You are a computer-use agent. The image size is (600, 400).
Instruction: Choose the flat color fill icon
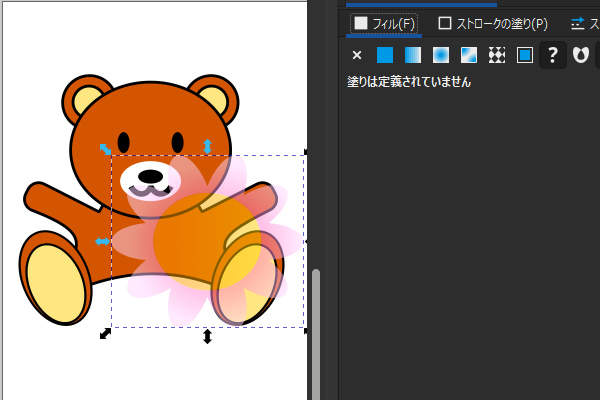[x=385, y=55]
